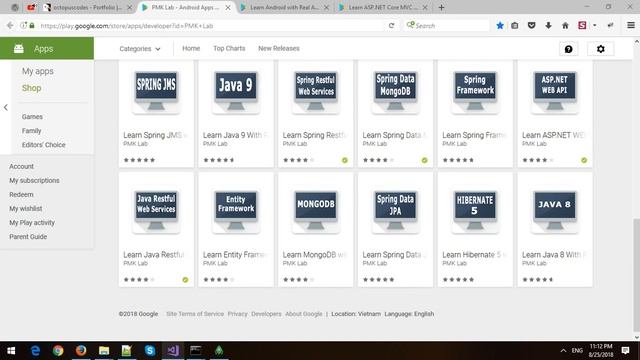Open My wishlist

coord(25,209)
